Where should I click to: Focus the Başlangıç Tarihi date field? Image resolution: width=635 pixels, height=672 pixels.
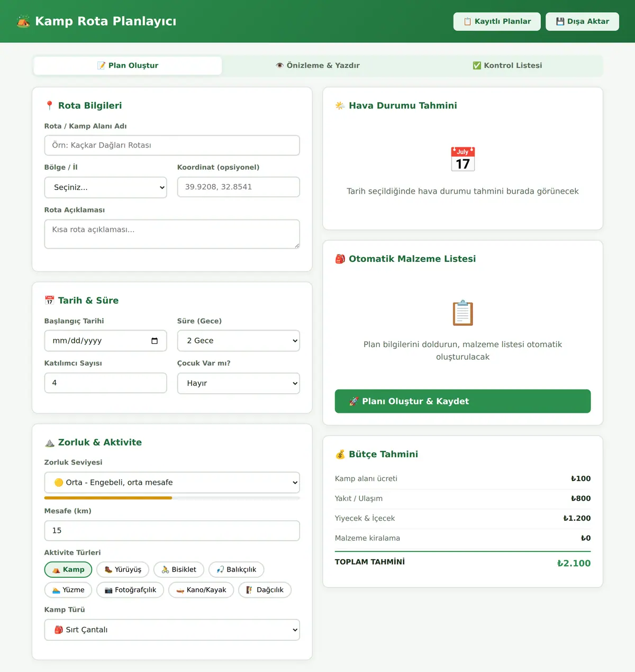click(x=106, y=341)
